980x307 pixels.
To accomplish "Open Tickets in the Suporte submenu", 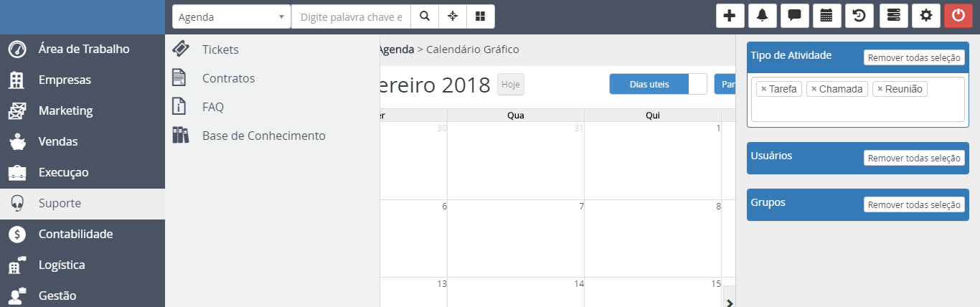I will click(220, 49).
